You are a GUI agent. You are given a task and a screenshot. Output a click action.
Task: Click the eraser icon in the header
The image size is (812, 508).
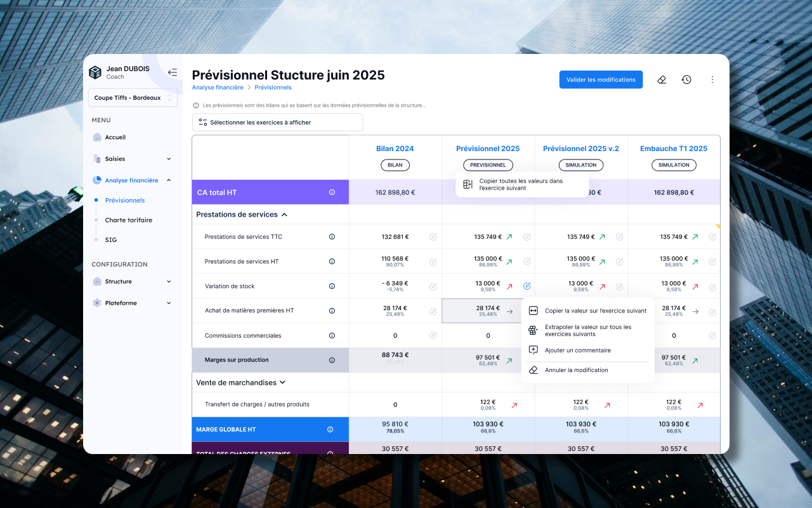pos(662,79)
